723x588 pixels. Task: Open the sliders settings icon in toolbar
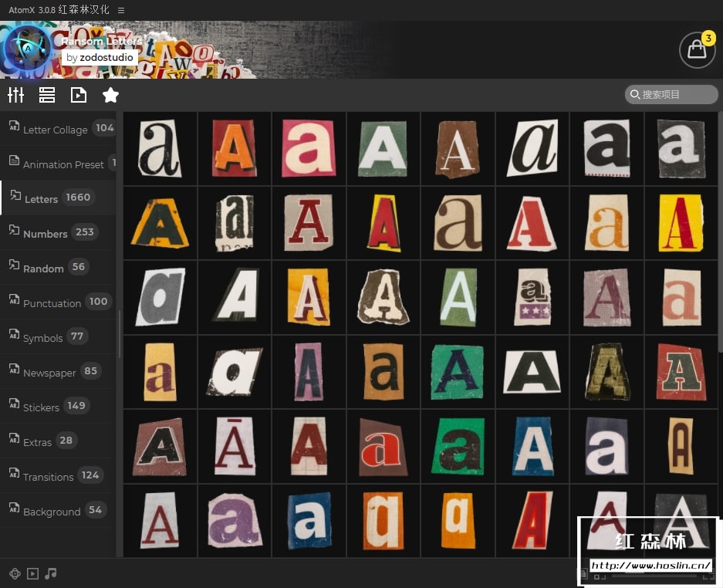15,95
